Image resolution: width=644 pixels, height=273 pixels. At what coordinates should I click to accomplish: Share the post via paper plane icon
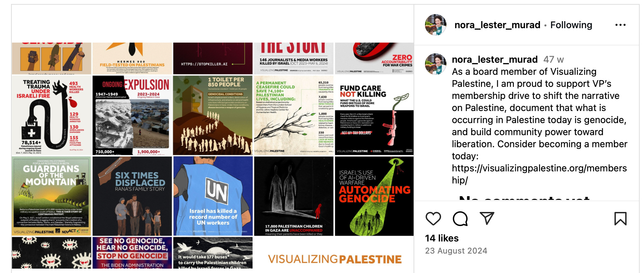pyautogui.click(x=487, y=218)
